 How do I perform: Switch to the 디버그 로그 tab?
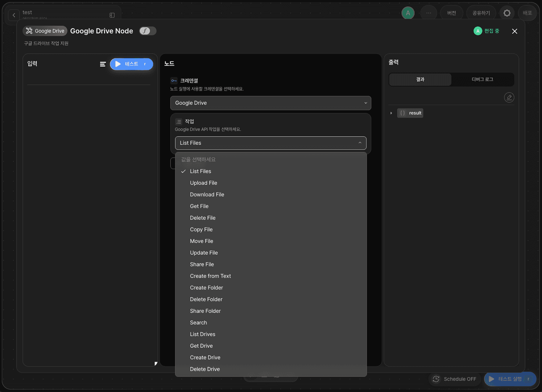point(482,79)
